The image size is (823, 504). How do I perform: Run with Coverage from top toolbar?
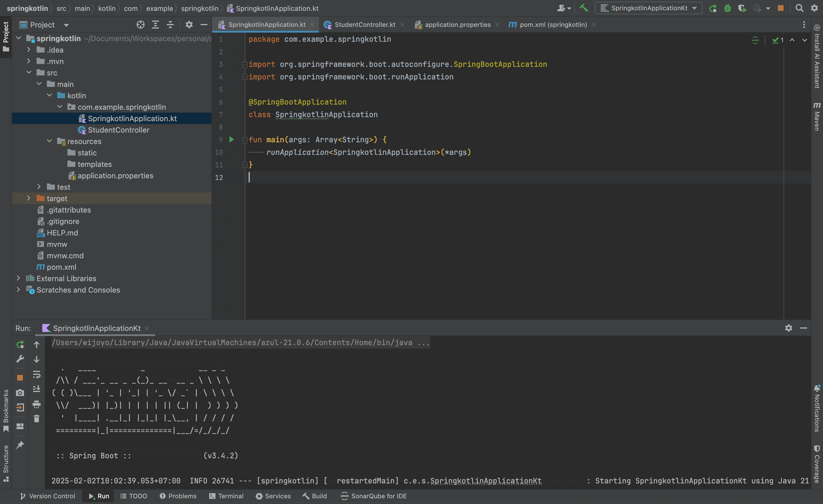742,8
